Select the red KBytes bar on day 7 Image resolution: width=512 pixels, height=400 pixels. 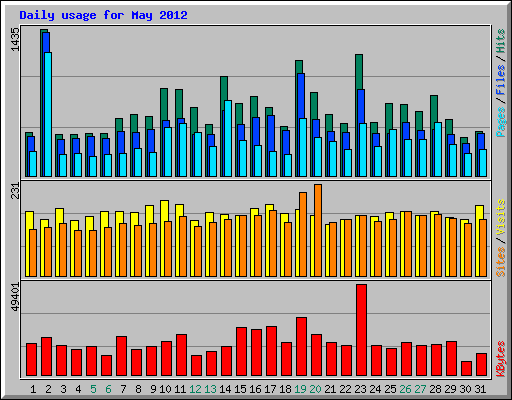tap(121, 356)
